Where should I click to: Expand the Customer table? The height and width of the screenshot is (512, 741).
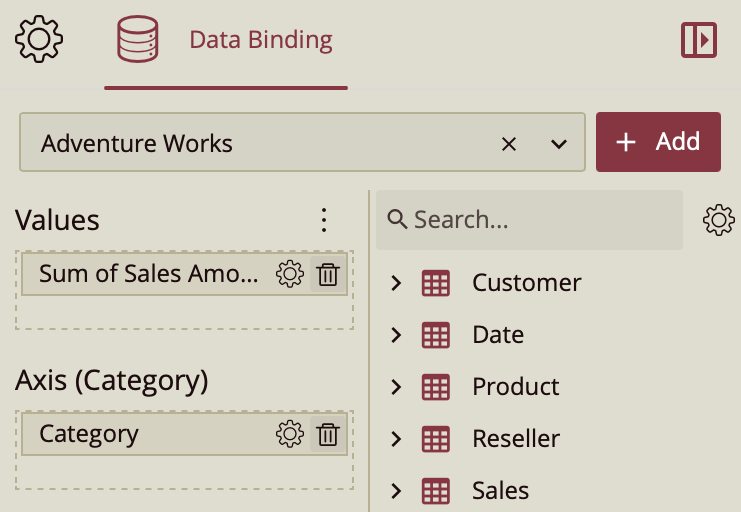[x=396, y=283]
